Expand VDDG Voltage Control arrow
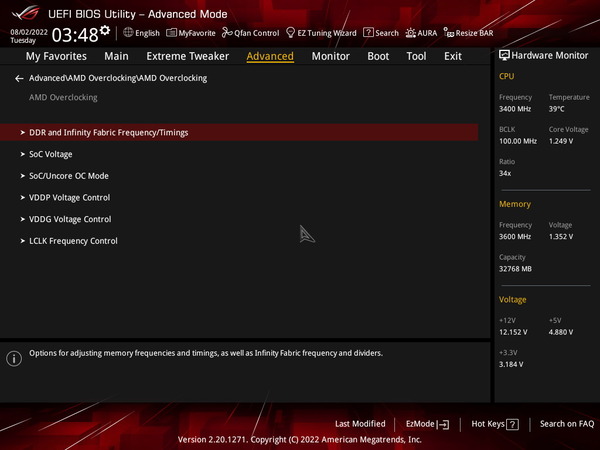 point(23,219)
